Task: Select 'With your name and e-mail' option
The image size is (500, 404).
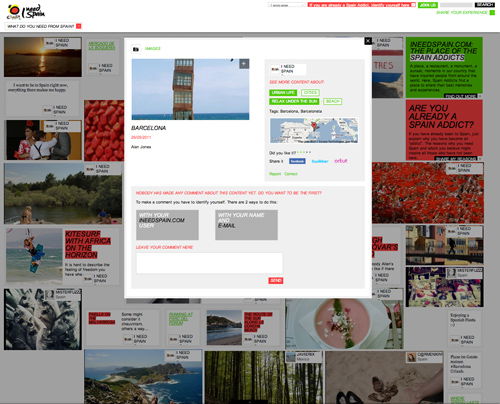Action: tap(246, 225)
